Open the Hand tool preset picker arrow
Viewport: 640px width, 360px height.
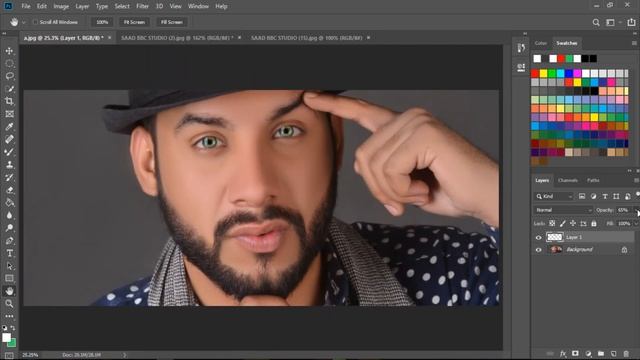pos(24,22)
